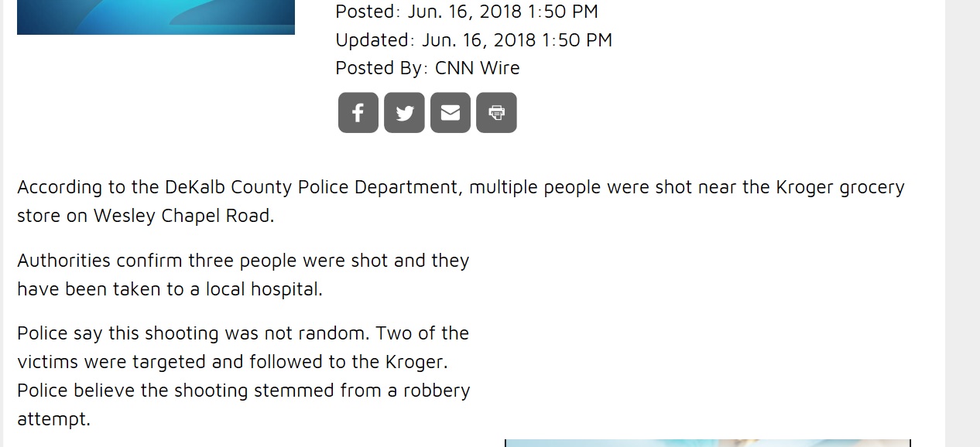Click 'Police believe the shooting stemmed' line
The image size is (980, 447).
186,391
